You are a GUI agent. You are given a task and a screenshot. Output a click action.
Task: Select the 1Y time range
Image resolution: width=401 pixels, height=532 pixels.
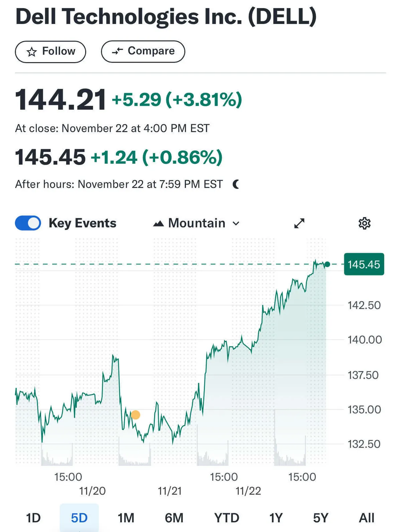pos(276,518)
